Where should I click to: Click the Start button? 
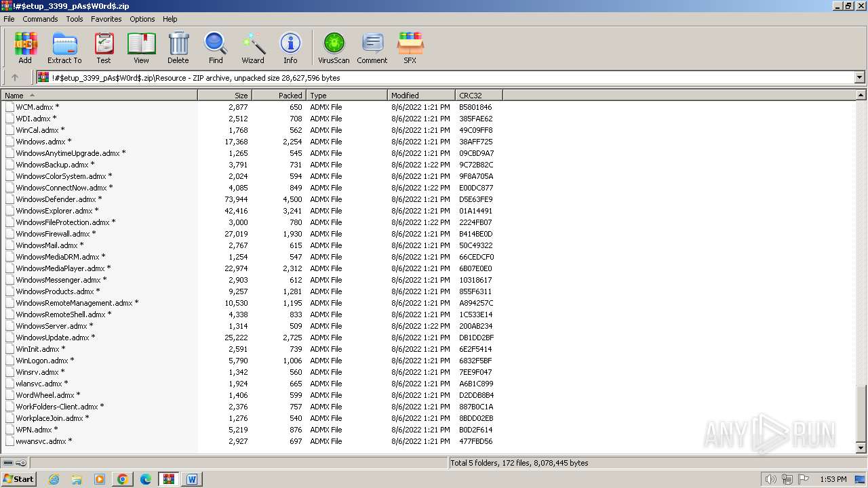coord(18,479)
